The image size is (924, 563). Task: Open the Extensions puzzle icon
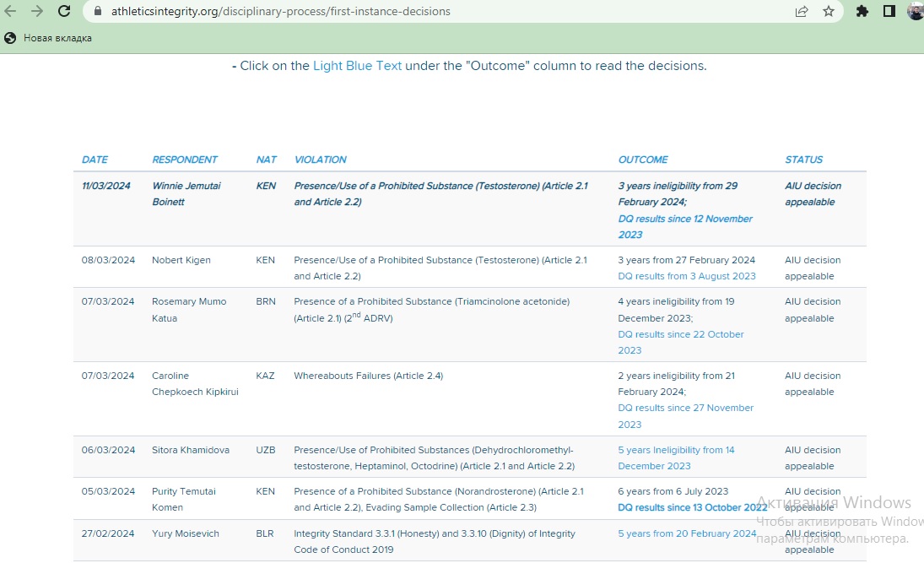click(x=862, y=12)
